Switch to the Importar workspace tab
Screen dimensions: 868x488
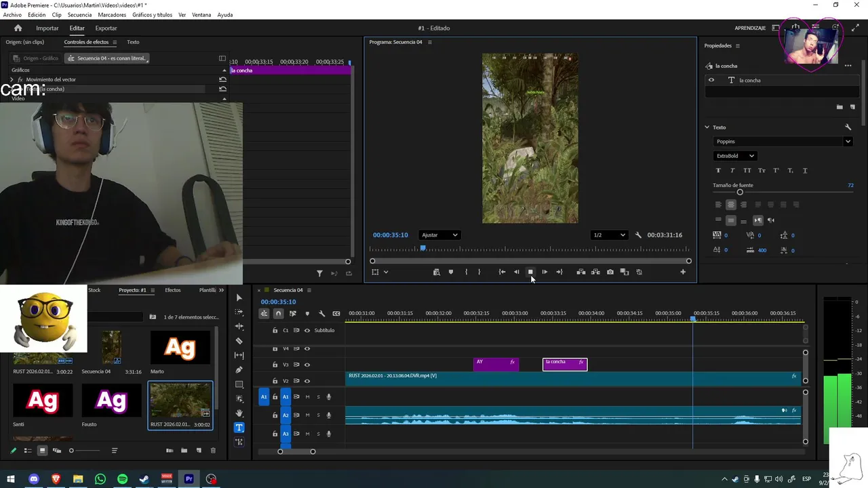(47, 28)
